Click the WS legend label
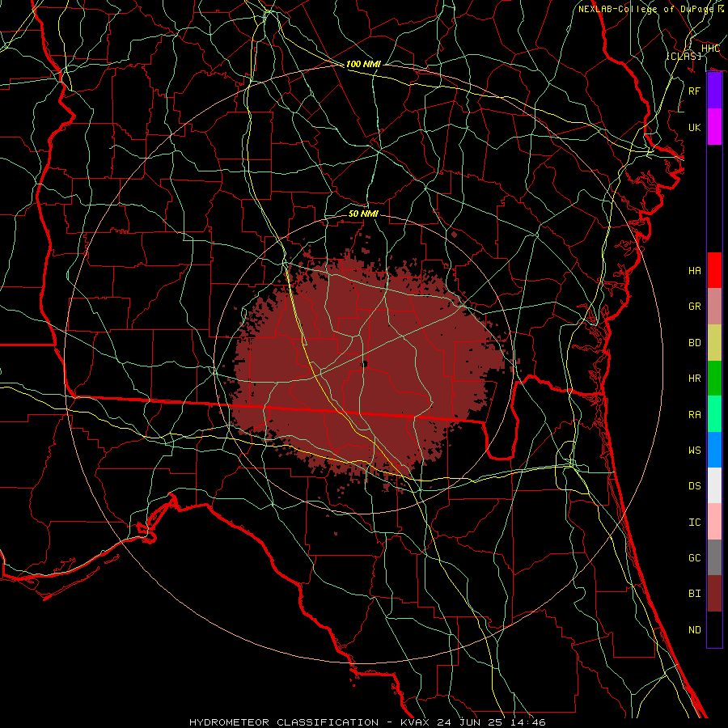Screen dimensions: 728x728 click(695, 450)
